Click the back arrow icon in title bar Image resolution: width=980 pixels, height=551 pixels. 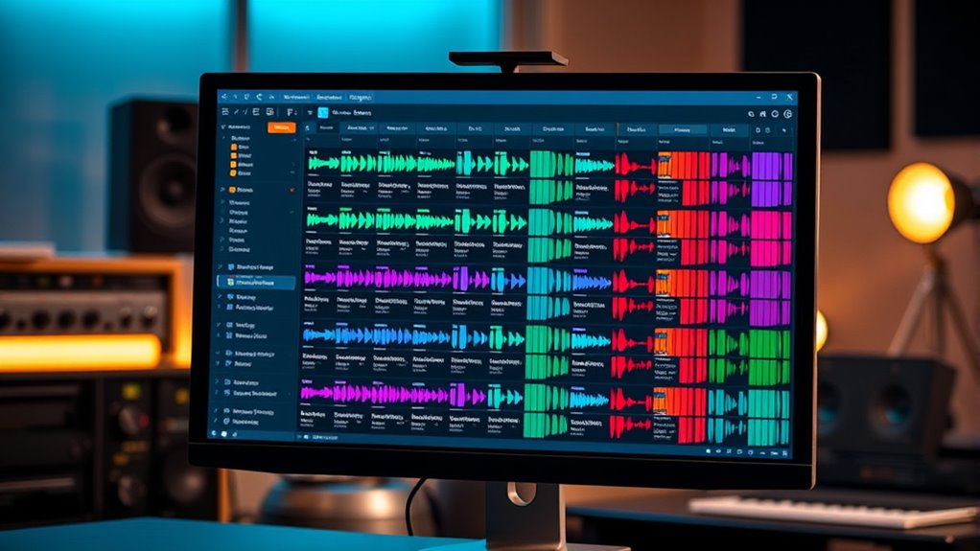pyautogui.click(x=224, y=97)
